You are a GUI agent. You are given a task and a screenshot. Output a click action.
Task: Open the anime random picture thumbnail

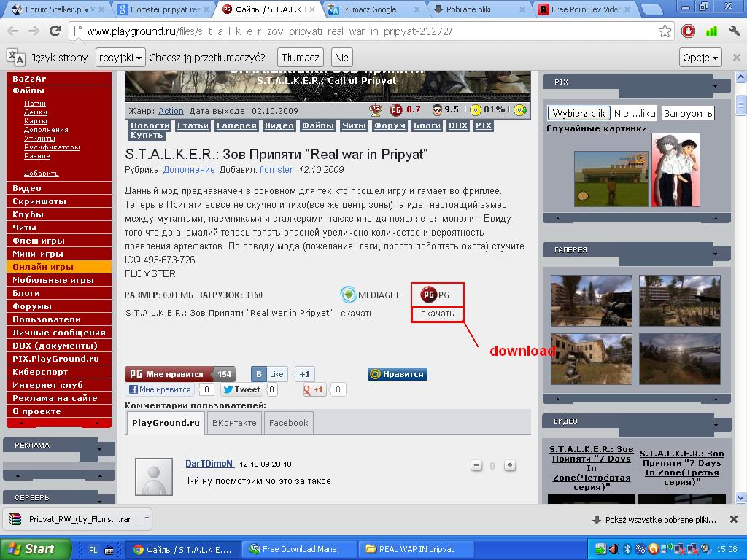pyautogui.click(x=676, y=169)
